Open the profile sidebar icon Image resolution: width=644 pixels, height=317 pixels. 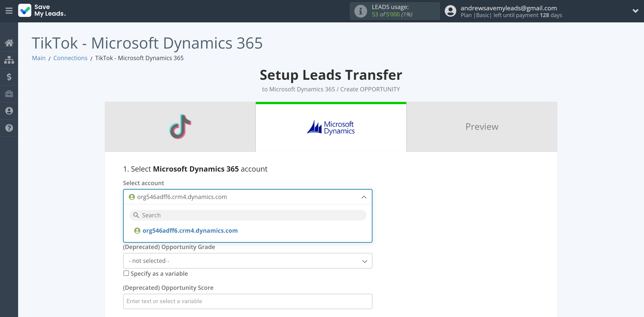tap(9, 111)
